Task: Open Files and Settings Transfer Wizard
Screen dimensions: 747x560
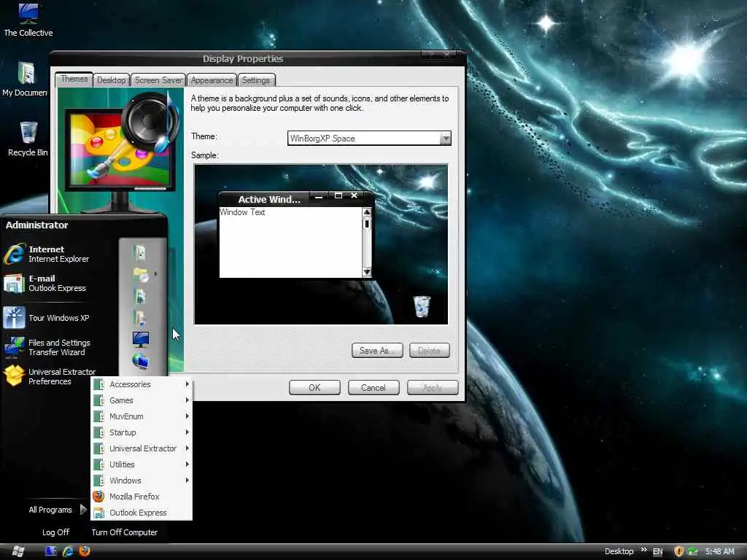Action: 47,347
